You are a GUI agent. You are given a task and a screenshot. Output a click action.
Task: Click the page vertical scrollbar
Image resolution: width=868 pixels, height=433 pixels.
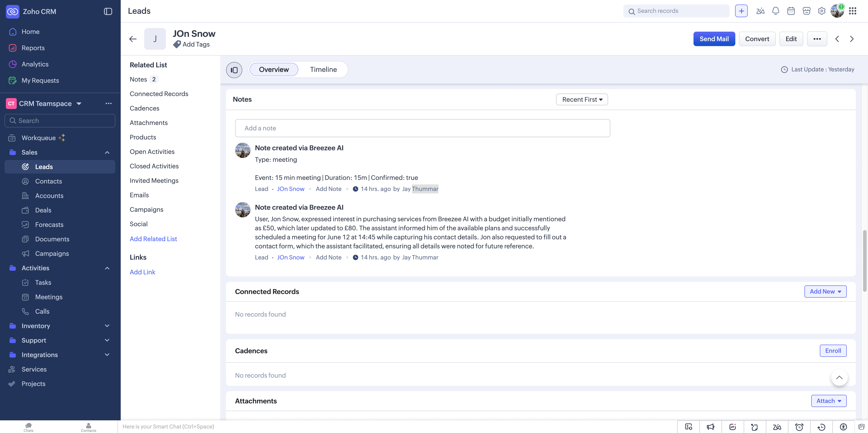(x=864, y=261)
